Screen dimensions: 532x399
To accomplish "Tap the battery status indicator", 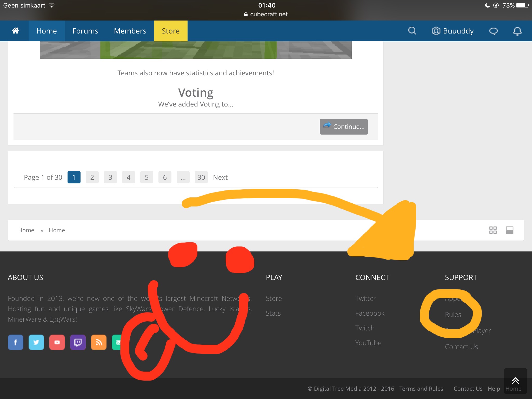I will point(522,5).
